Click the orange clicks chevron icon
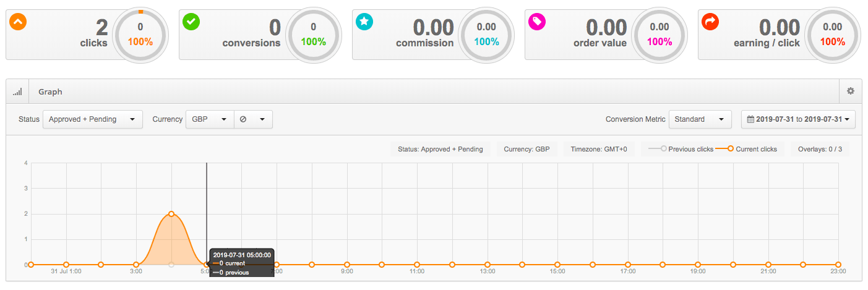The height and width of the screenshot is (290, 868). (x=18, y=22)
